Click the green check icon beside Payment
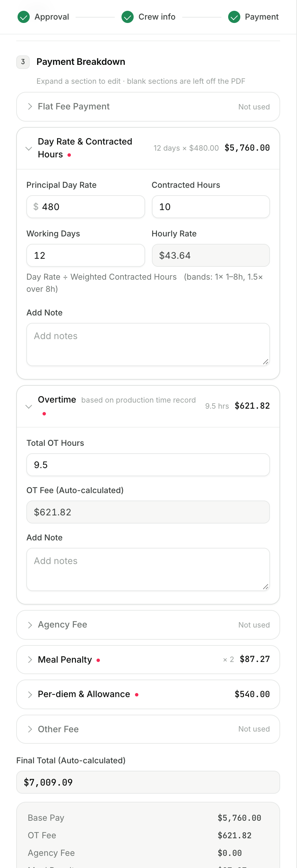The height and width of the screenshot is (868, 297). (x=234, y=17)
